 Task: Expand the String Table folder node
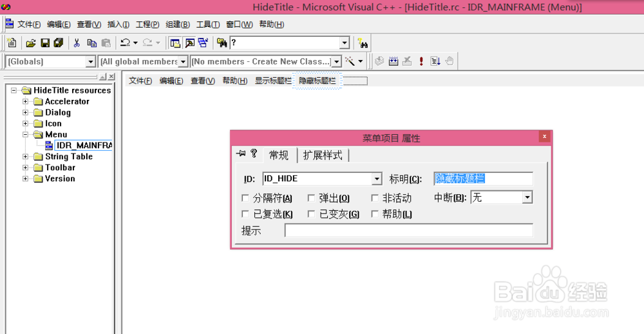click(26, 156)
